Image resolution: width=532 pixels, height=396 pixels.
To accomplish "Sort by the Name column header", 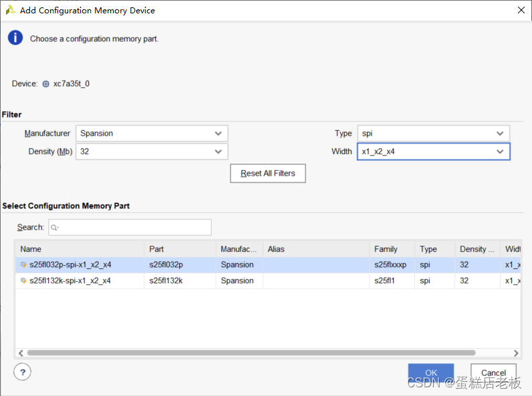I will 80,249.
